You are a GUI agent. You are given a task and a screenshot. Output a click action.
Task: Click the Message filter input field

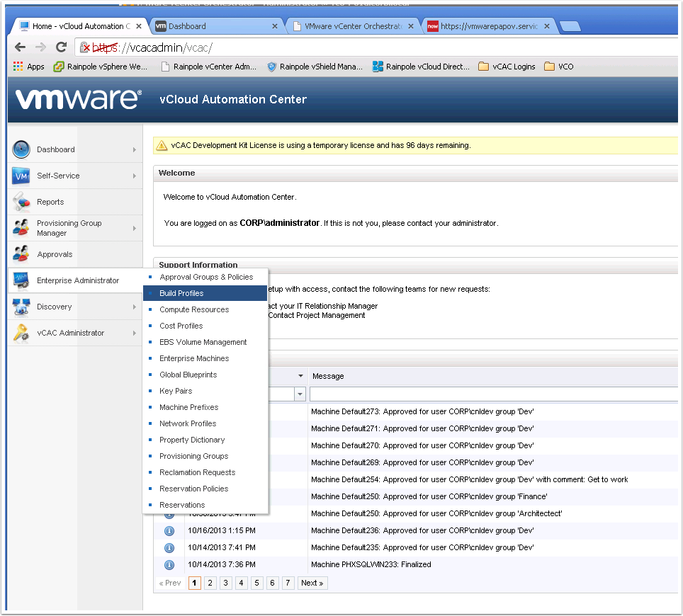tap(494, 394)
